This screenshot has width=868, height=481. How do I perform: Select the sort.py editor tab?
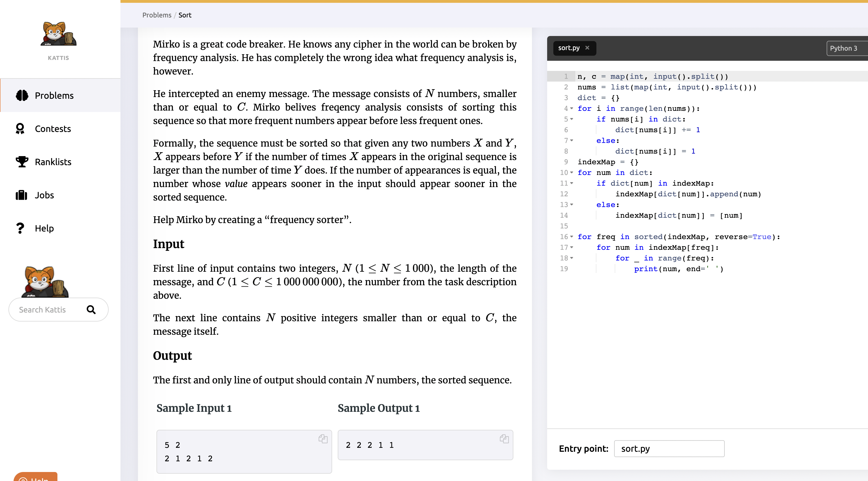pos(574,48)
